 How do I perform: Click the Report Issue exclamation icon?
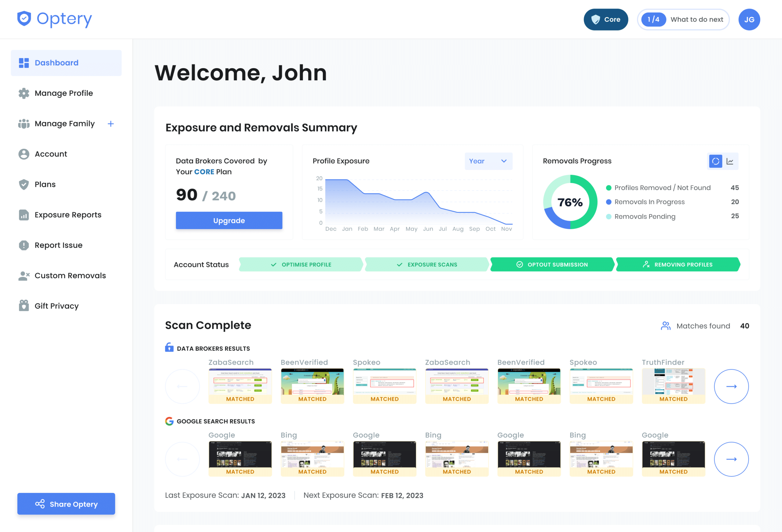(x=24, y=245)
